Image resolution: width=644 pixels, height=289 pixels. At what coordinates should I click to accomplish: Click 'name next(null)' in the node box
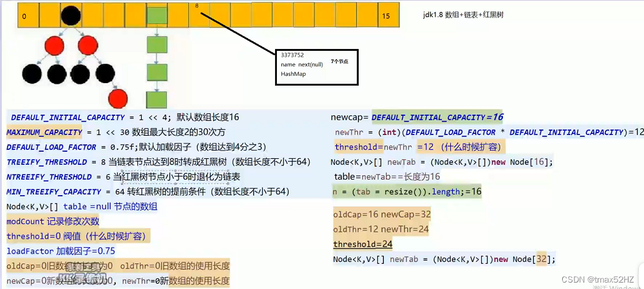302,64
